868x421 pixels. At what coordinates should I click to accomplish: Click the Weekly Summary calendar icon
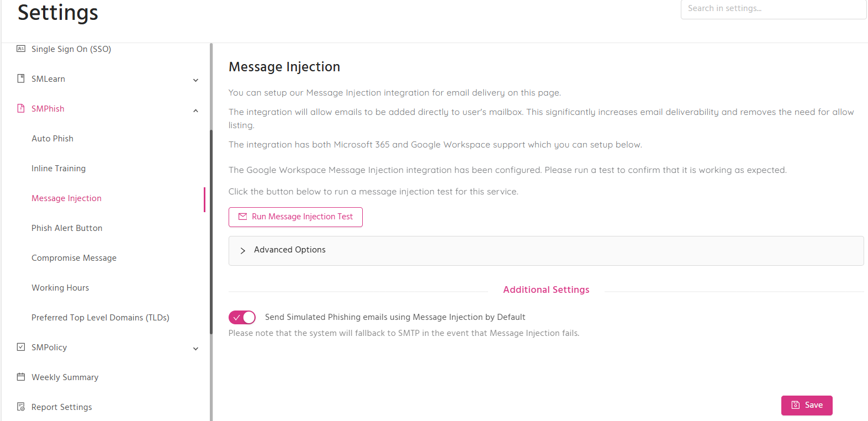(x=21, y=377)
